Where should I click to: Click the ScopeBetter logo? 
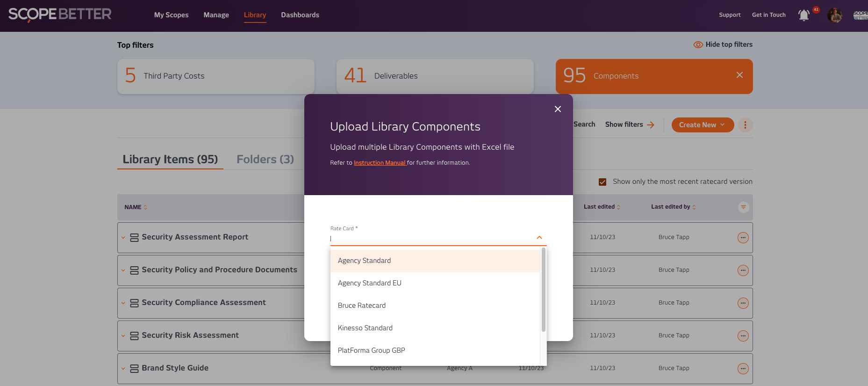tap(60, 15)
